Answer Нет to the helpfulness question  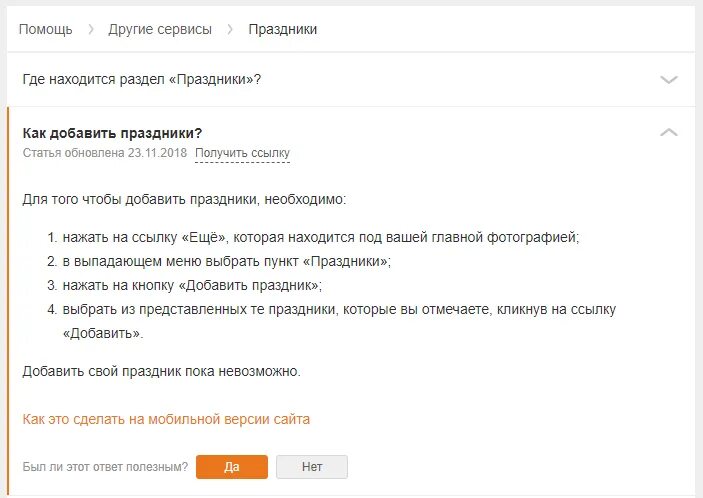pyautogui.click(x=312, y=467)
